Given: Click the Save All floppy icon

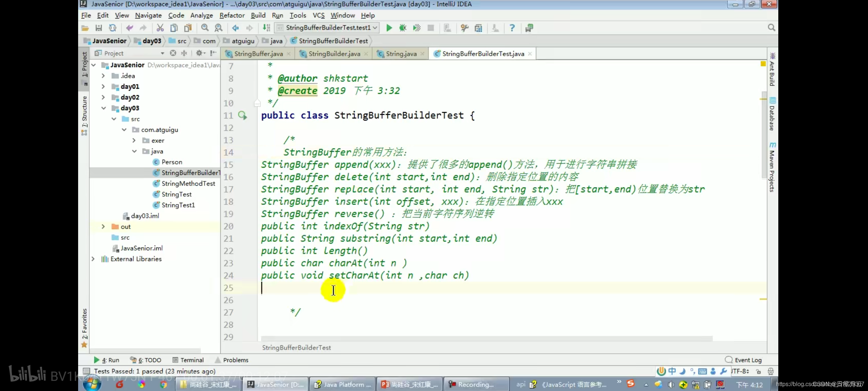Looking at the screenshot, I should [x=98, y=28].
